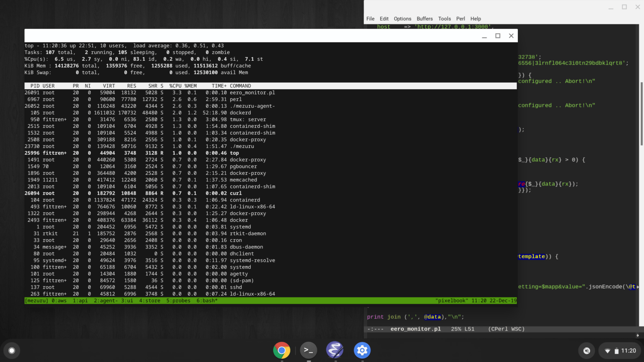The height and width of the screenshot is (362, 644).
Task: Open Settings from the shelf
Action: click(362, 351)
